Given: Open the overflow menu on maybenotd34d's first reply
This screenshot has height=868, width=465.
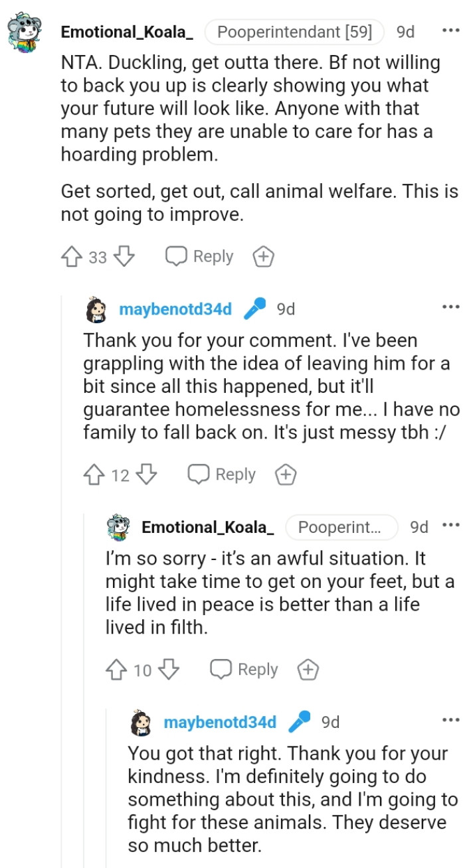Looking at the screenshot, I should pyautogui.click(x=451, y=306).
